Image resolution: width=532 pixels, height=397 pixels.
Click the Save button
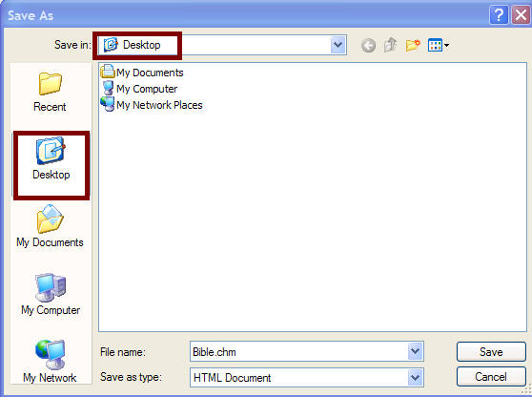coord(491,351)
